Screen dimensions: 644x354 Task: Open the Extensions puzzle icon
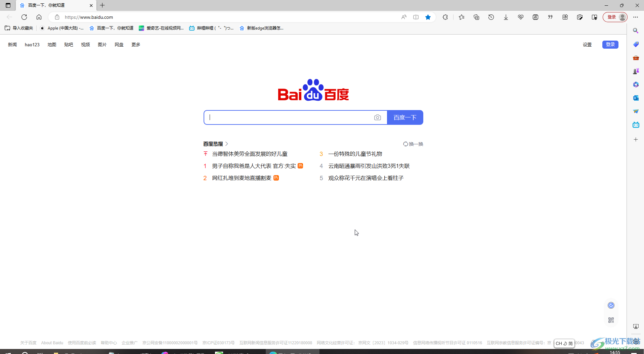pyautogui.click(x=445, y=17)
